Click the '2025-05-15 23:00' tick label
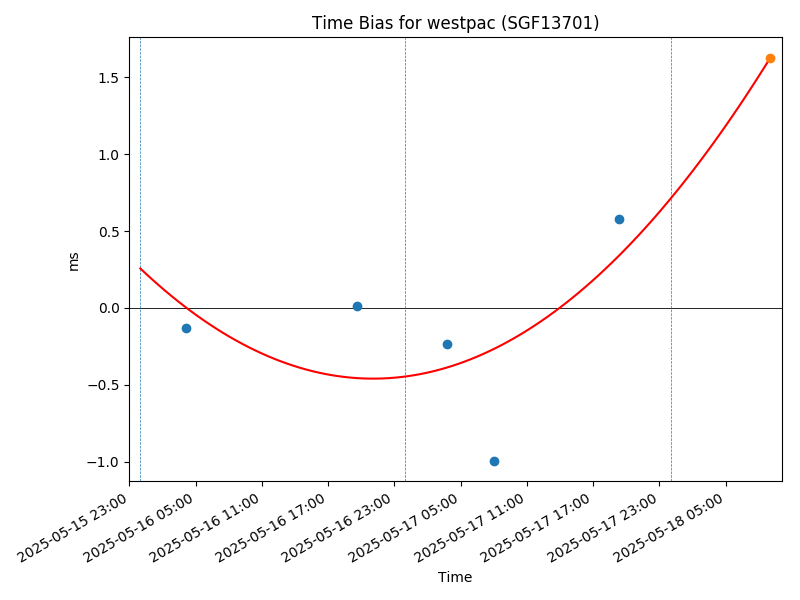800x600 pixels. tap(72, 528)
